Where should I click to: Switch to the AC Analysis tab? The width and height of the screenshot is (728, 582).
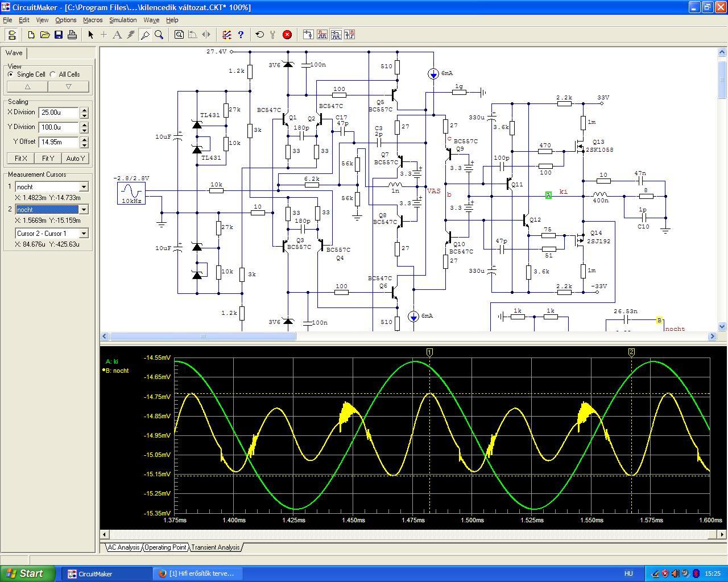coord(123,547)
